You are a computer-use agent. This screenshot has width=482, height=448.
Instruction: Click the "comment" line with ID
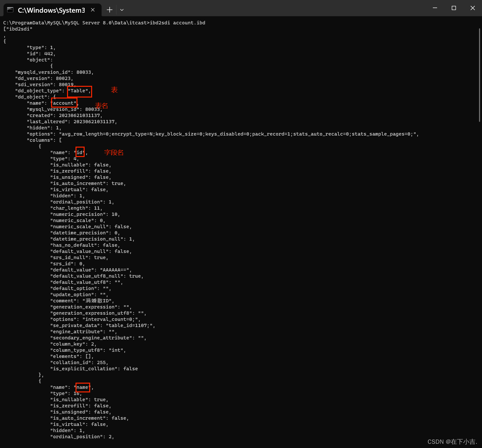pyautogui.click(x=82, y=301)
